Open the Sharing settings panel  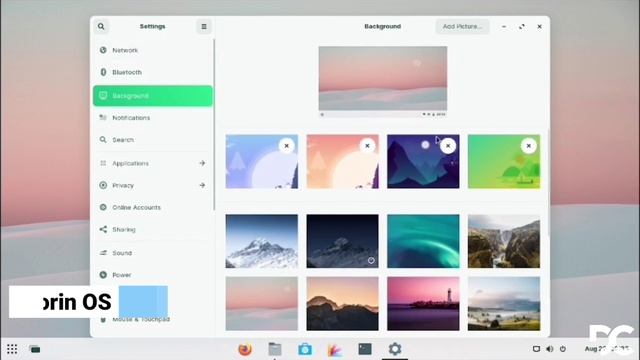152,229
